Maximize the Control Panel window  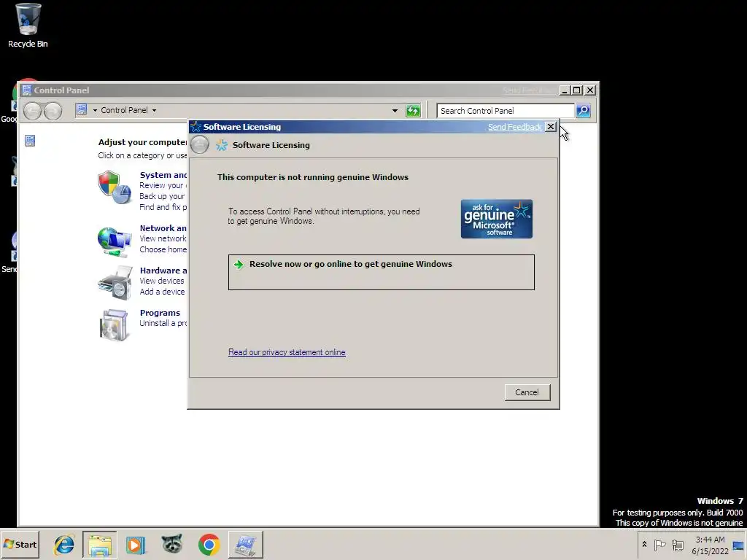577,90
